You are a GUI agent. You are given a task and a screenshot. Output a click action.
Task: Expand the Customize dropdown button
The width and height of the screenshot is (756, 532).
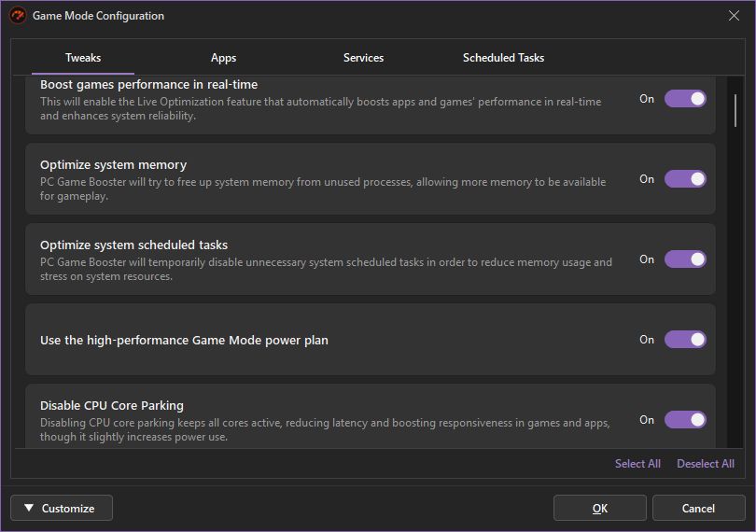pyautogui.click(x=62, y=508)
